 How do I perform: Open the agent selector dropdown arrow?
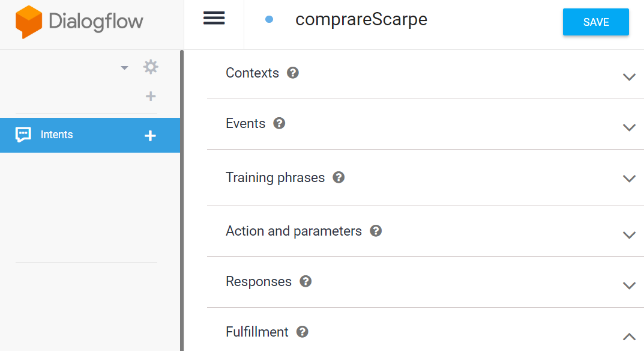[124, 67]
